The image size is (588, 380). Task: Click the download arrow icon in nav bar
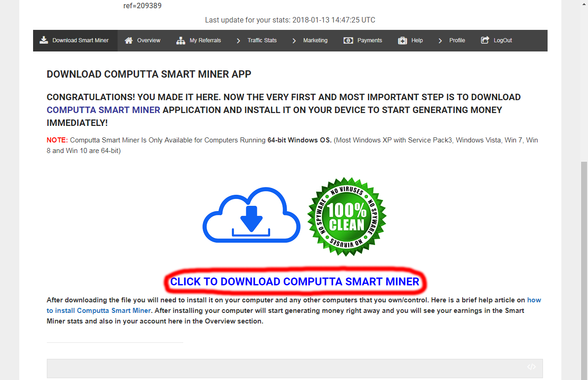44,40
